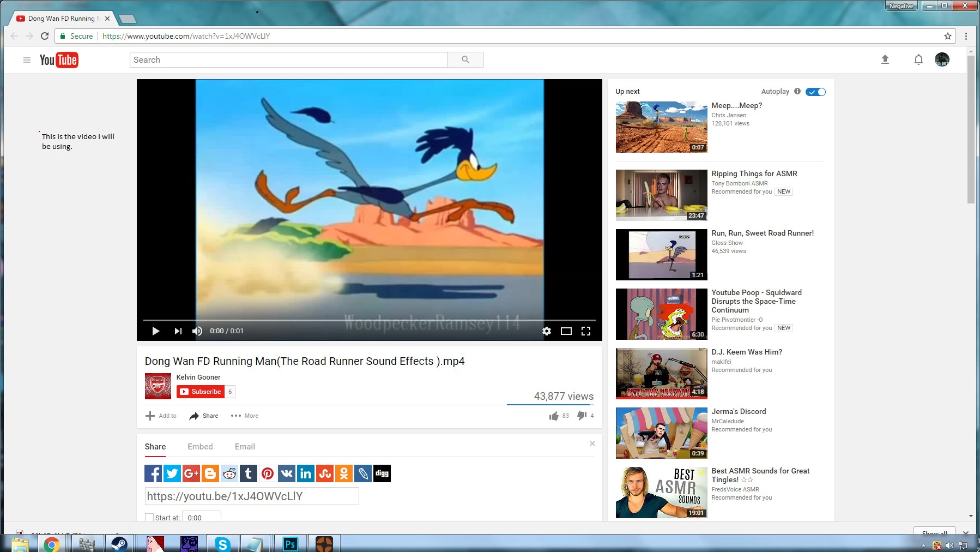
Task: Check the Start at checkbox
Action: coord(149,518)
